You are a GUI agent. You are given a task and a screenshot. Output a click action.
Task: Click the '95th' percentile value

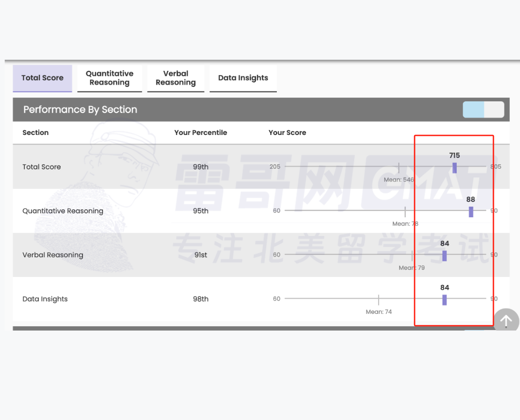point(201,211)
